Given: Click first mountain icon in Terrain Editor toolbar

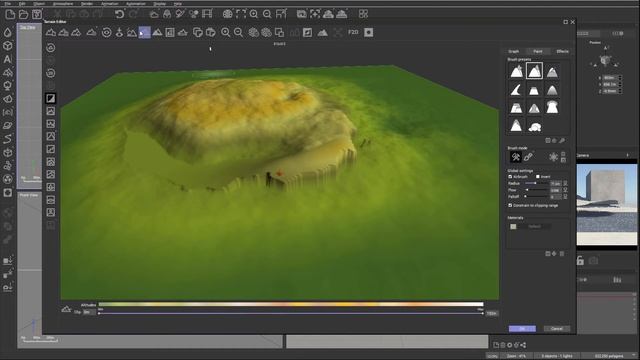Looking at the screenshot, I should click(x=51, y=32).
